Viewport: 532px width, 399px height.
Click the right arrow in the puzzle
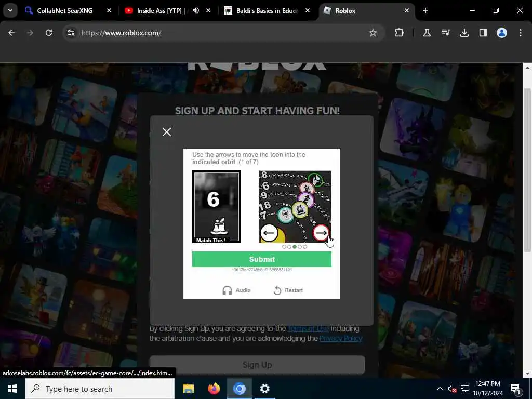(x=321, y=233)
